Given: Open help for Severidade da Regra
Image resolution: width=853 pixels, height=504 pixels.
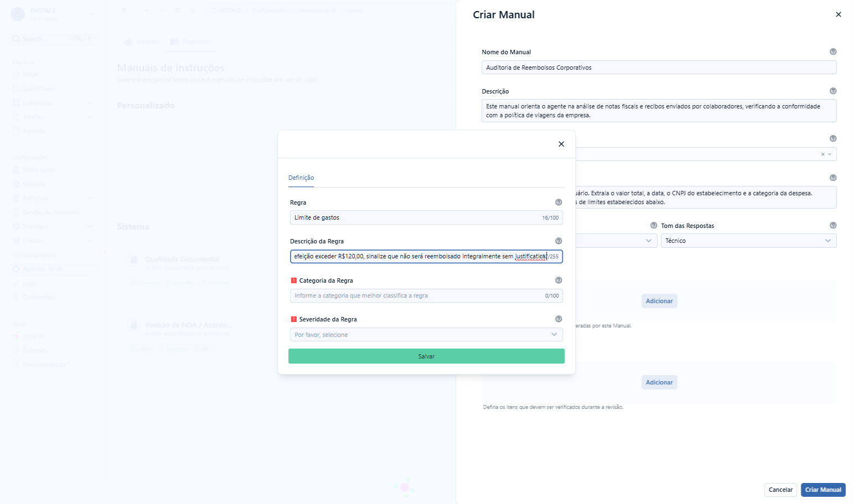Looking at the screenshot, I should (x=559, y=319).
